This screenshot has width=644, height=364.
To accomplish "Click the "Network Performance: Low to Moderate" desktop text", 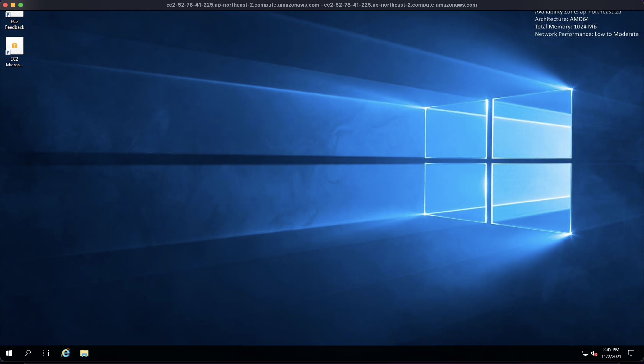I will [586, 34].
